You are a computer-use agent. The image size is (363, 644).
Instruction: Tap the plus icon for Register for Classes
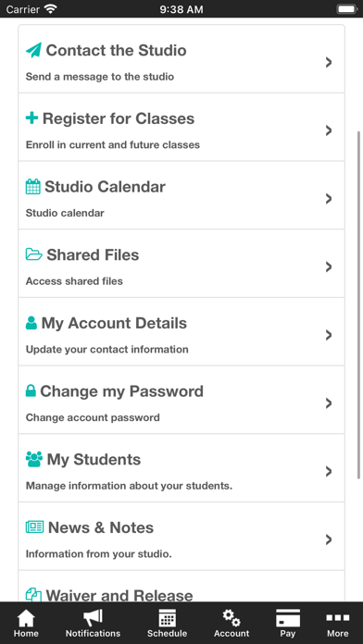coord(32,118)
